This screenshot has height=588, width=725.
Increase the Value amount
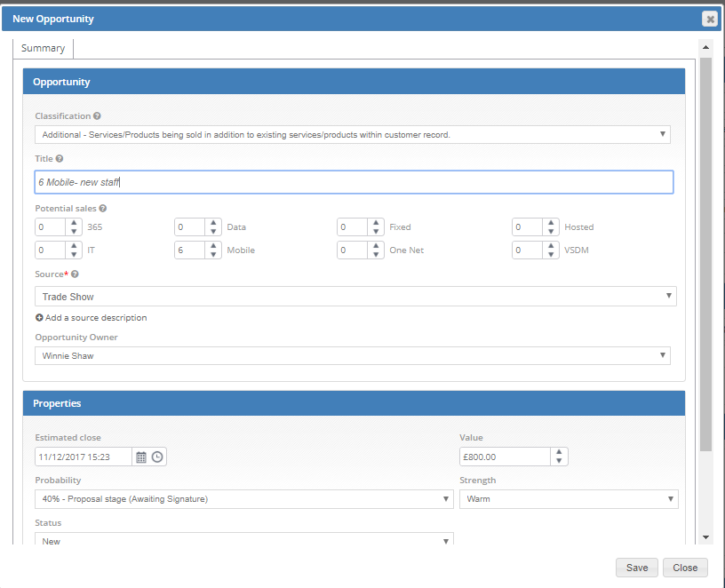click(559, 452)
